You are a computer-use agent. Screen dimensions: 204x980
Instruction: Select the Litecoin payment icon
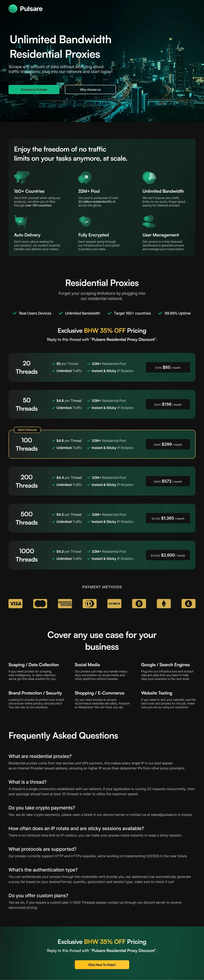[188, 603]
